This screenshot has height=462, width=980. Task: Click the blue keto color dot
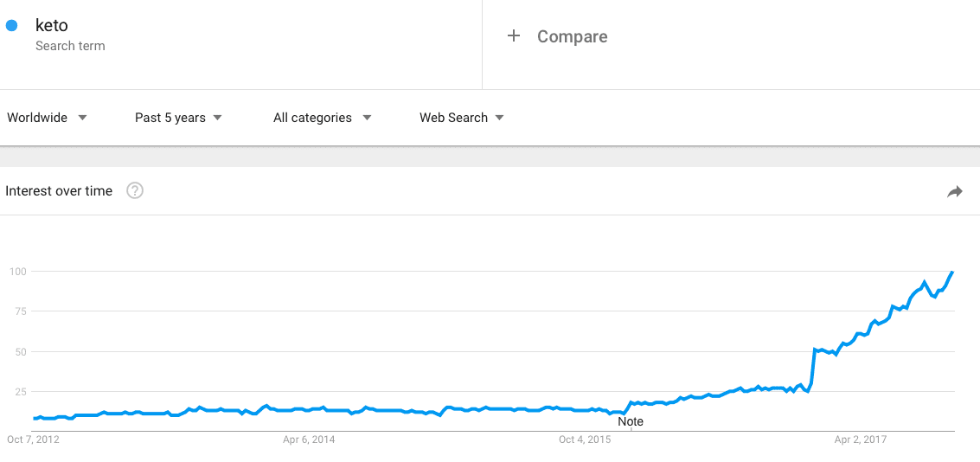[11, 26]
